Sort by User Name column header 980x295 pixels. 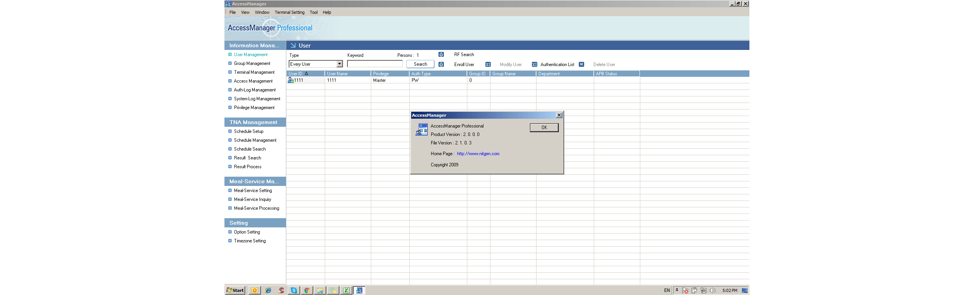(348, 74)
